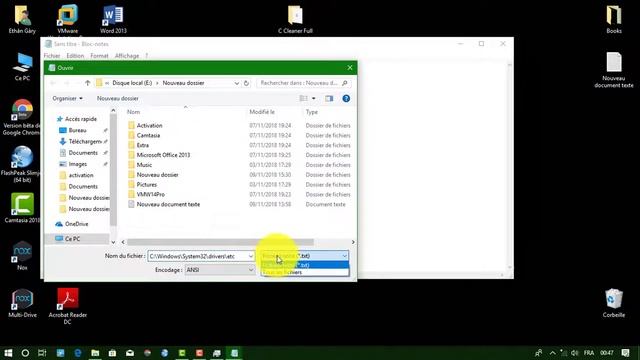
Task: Open the Edition menu in Bloc-notes
Action: click(x=75, y=56)
